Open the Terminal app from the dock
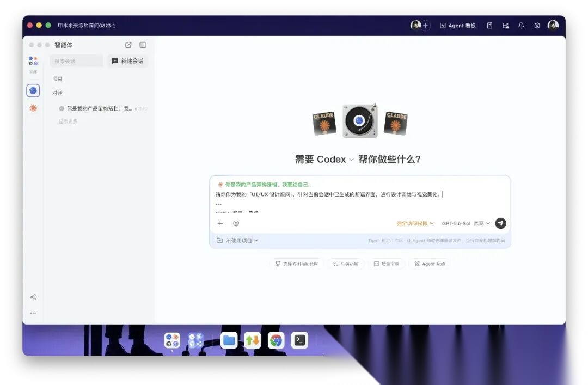 click(299, 340)
